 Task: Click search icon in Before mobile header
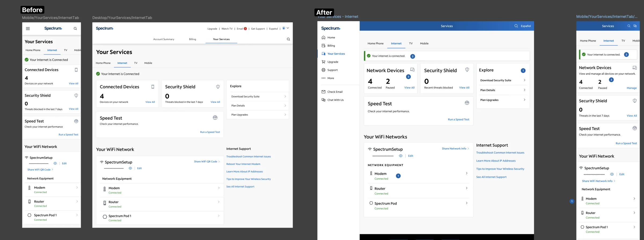[75, 28]
